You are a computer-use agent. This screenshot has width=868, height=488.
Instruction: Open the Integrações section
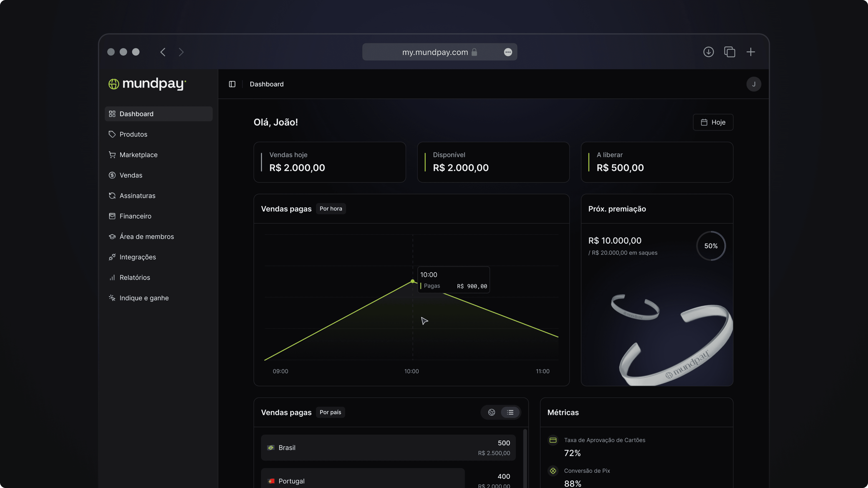[137, 257]
